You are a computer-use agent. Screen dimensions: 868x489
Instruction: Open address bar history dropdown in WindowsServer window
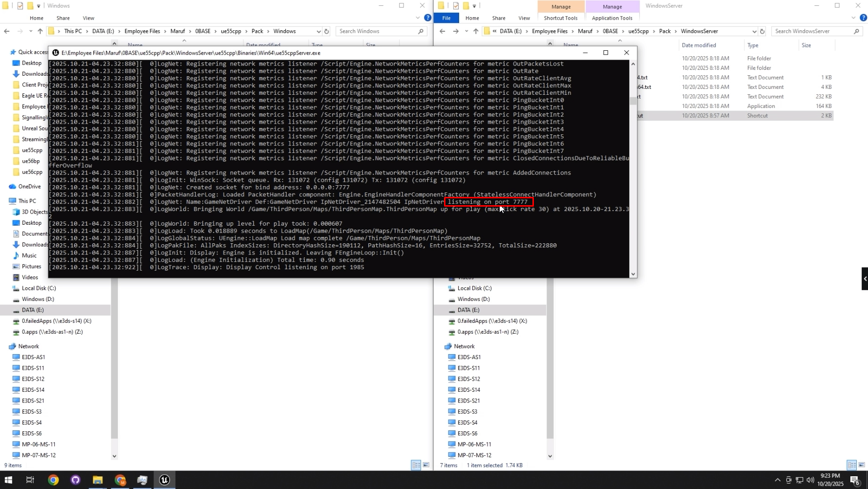(754, 31)
